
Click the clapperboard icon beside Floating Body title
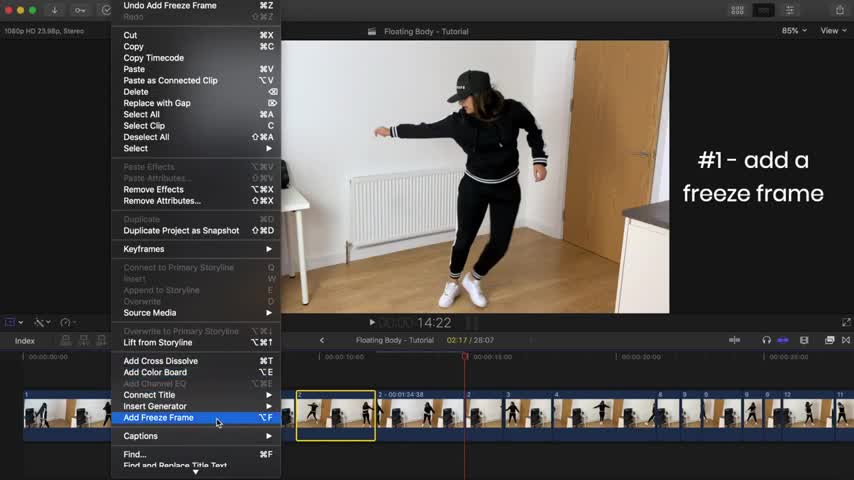click(371, 32)
